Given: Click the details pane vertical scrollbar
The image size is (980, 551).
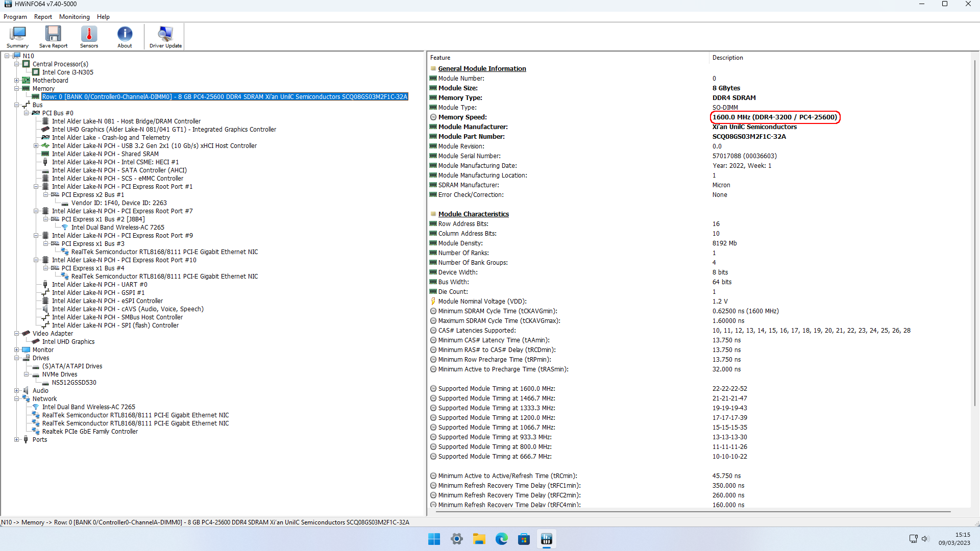Looking at the screenshot, I should (974, 232).
